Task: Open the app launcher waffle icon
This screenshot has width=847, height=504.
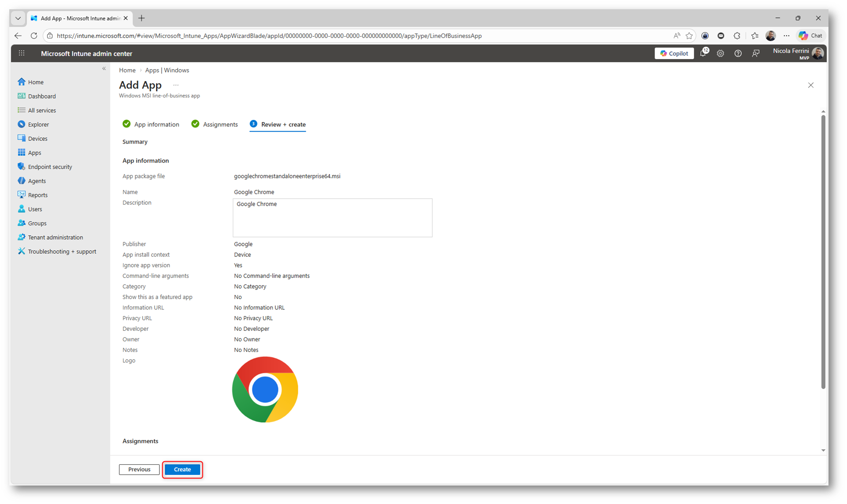Action: pos(22,53)
